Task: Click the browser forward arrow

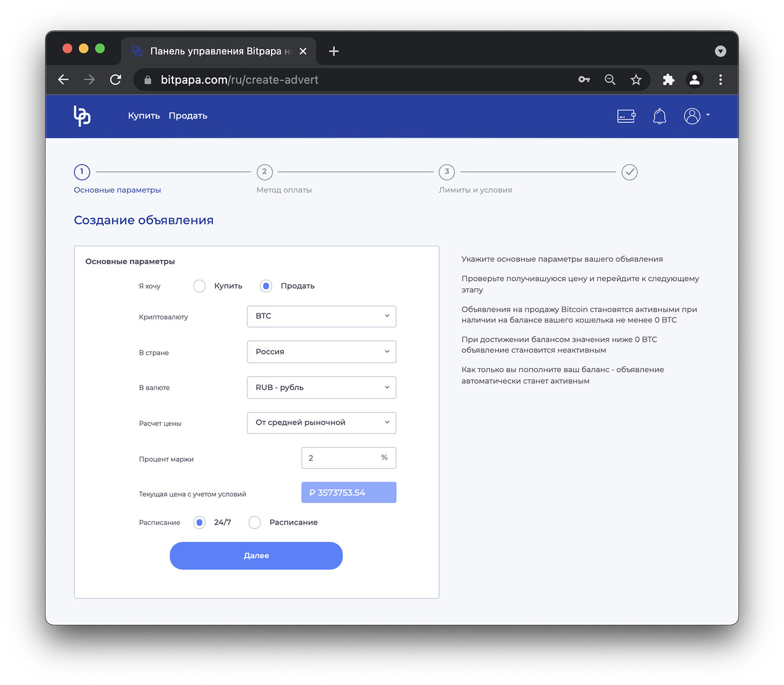Action: 89,79
